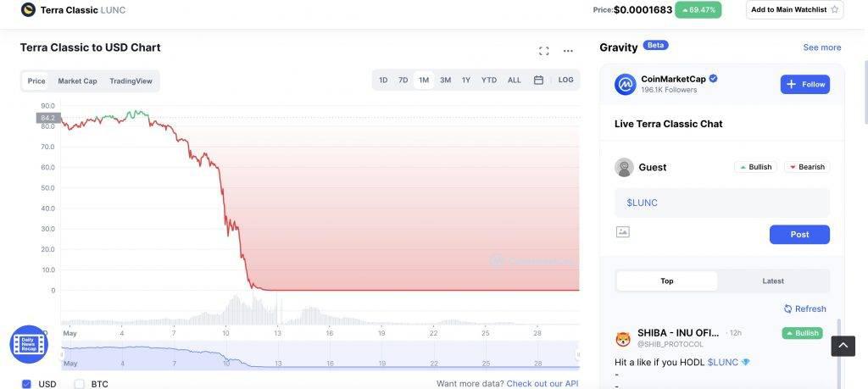The image size is (868, 389).
Task: Click the fullscreen chart icon
Action: (544, 51)
